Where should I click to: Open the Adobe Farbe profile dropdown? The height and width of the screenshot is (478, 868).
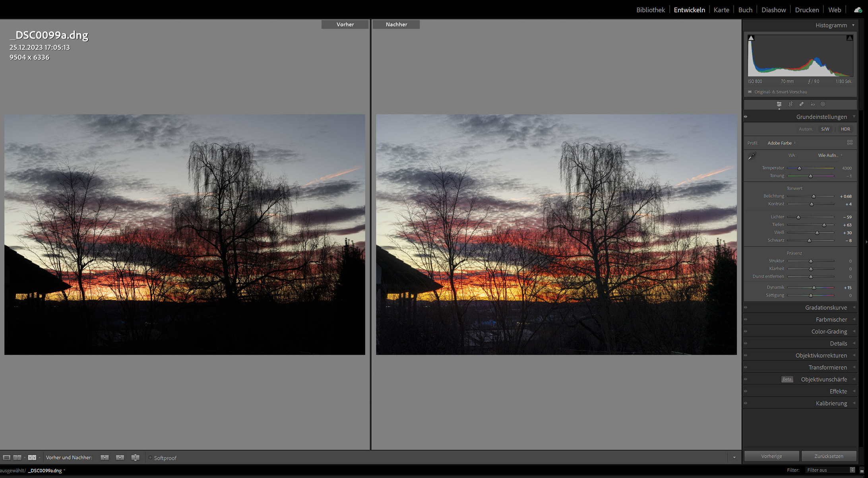pos(781,143)
